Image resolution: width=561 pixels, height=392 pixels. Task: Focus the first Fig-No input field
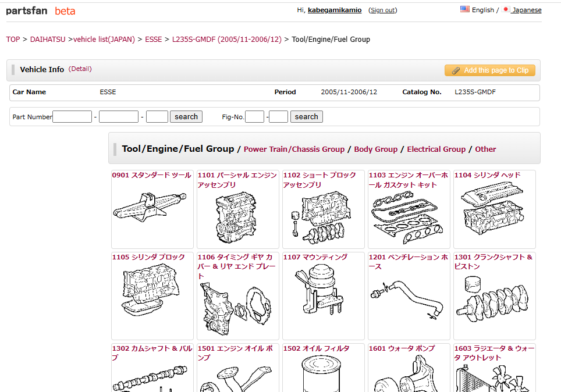click(x=255, y=116)
